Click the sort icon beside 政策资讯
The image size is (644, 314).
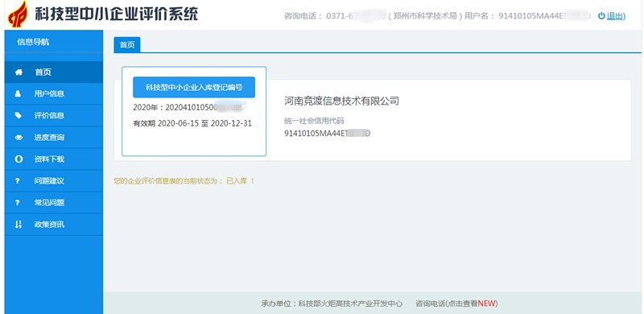coord(18,225)
